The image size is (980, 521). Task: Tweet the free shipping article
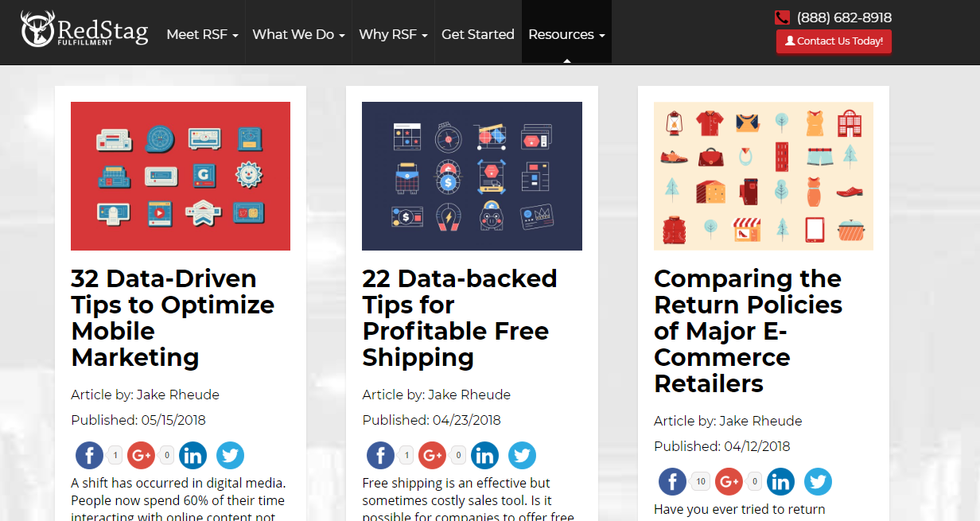click(522, 456)
